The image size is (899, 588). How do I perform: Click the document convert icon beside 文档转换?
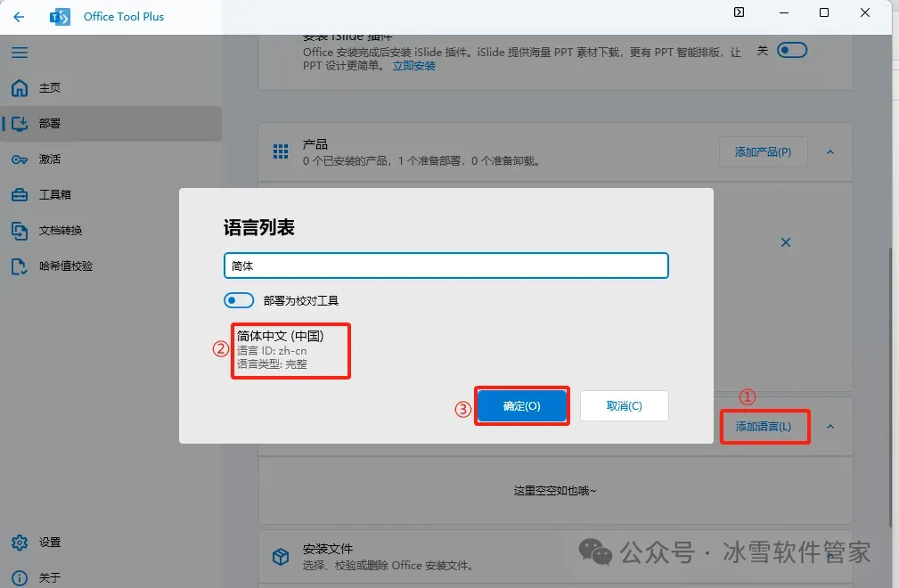[x=20, y=231]
